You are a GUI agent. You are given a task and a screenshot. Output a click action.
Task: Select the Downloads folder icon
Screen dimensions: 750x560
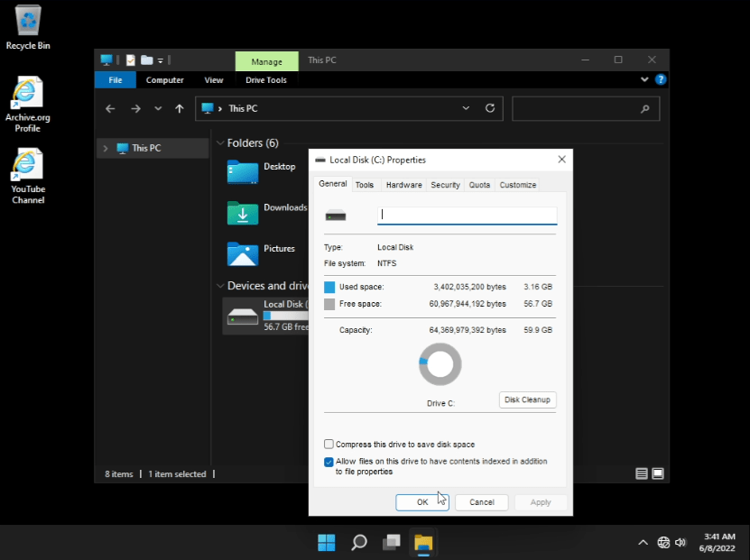click(x=243, y=213)
